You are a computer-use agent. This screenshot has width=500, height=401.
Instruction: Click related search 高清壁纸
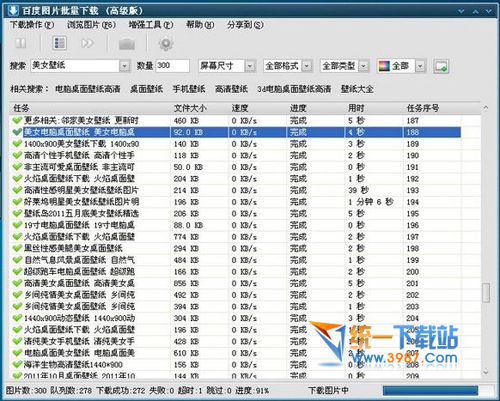231,89
